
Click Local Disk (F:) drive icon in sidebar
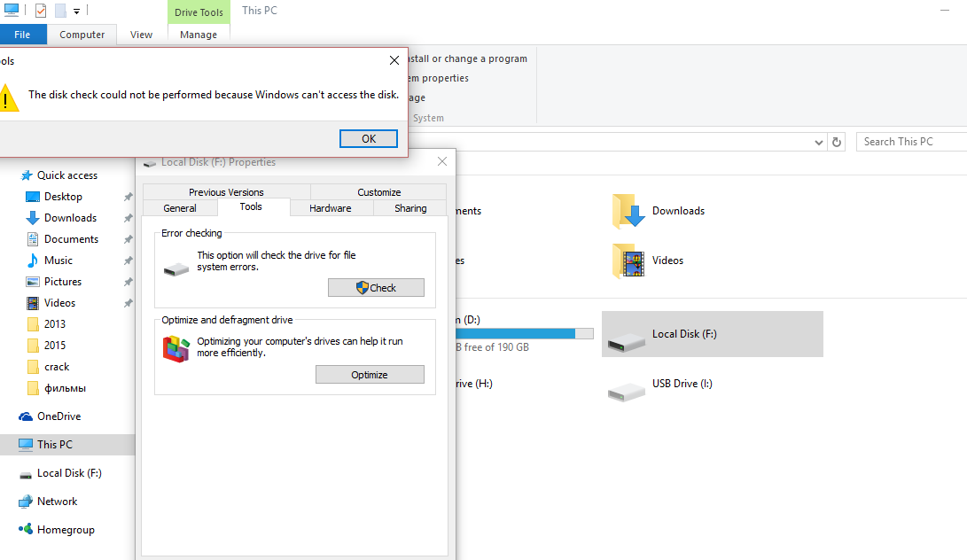pyautogui.click(x=26, y=474)
